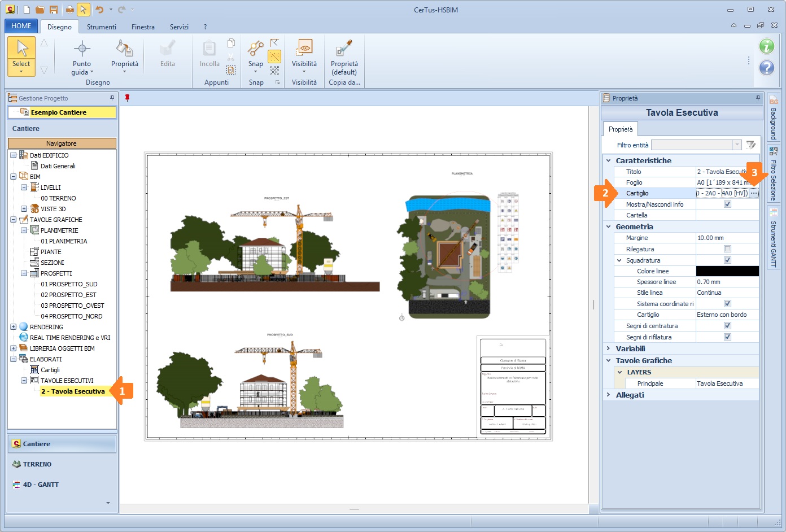Expand the RENDERING tree node

(13, 327)
